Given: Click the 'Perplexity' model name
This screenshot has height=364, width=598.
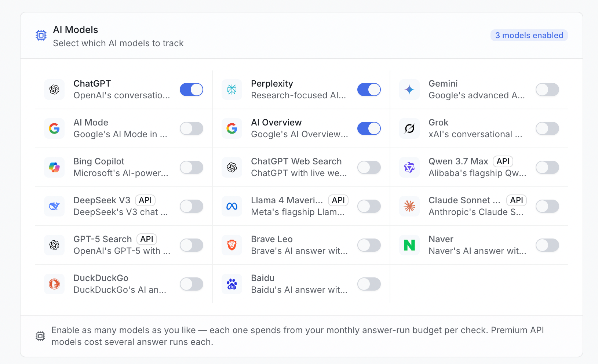Looking at the screenshot, I should click(272, 84).
